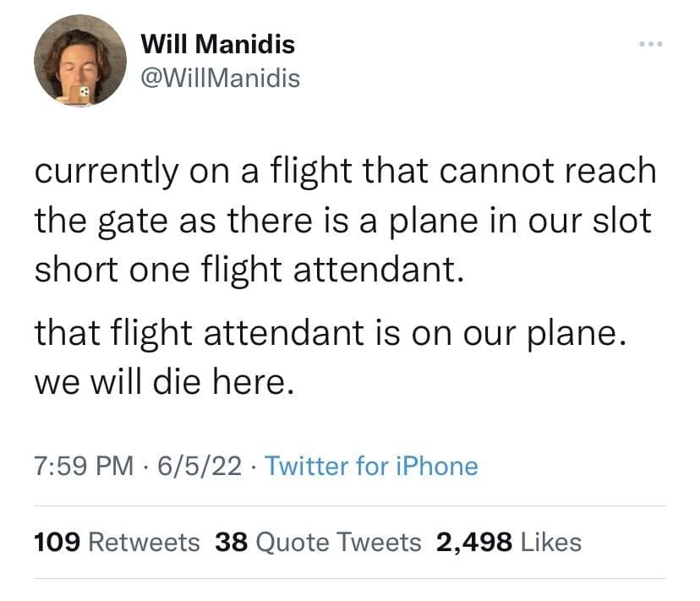The height and width of the screenshot is (601, 700).
Task: Click the "that flight attendant is on our plane." line
Action: tap(330, 332)
